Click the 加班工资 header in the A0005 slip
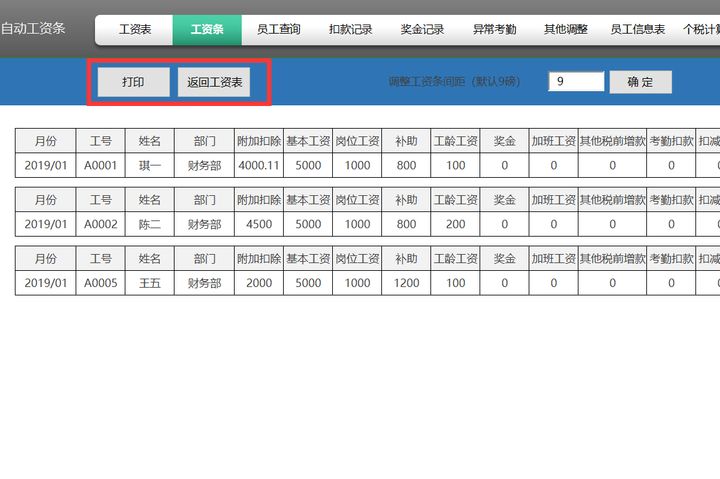 pos(554,259)
